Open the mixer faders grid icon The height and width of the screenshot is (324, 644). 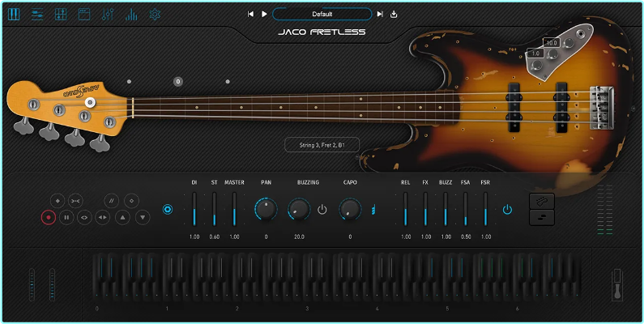61,15
